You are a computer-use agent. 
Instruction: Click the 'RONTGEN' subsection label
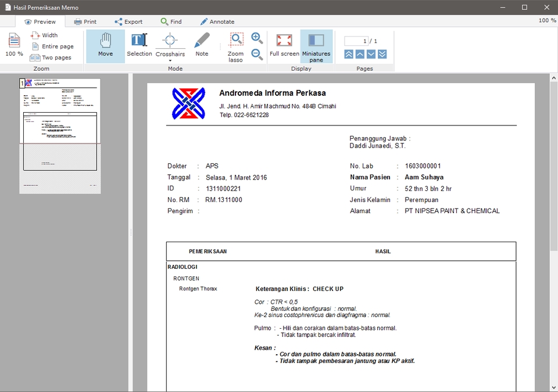186,279
